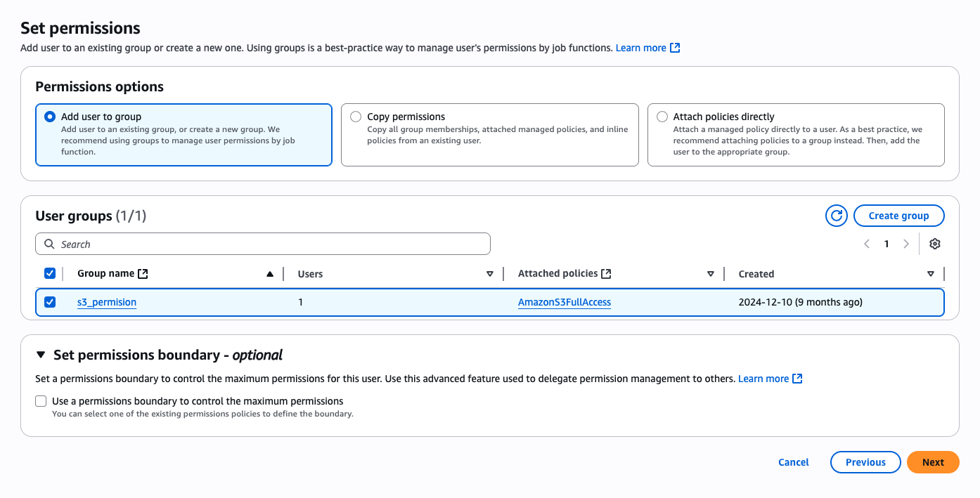Open the Created column sort dropdown
Viewport: 980px width, 498px height.
pos(931,274)
